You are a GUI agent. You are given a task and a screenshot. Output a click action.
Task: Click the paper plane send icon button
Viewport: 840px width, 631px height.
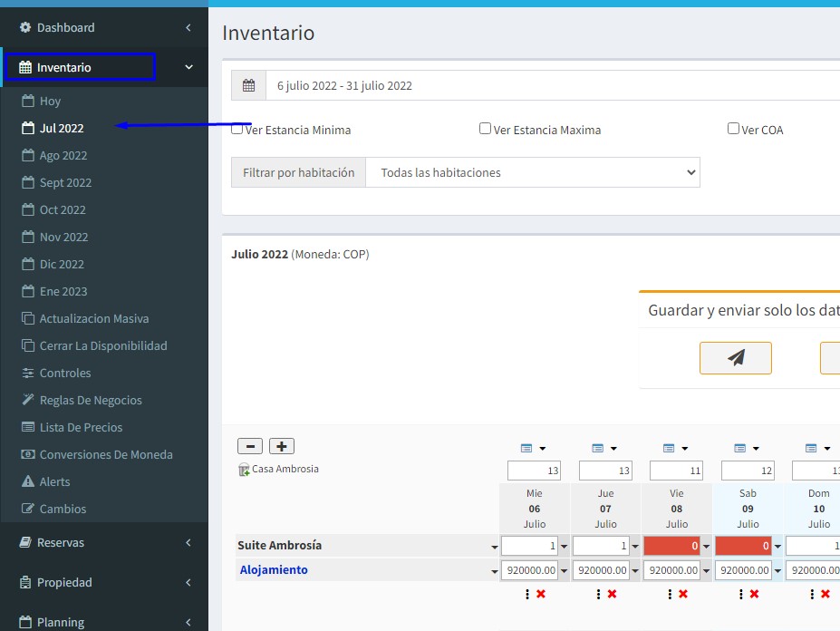pyautogui.click(x=735, y=358)
